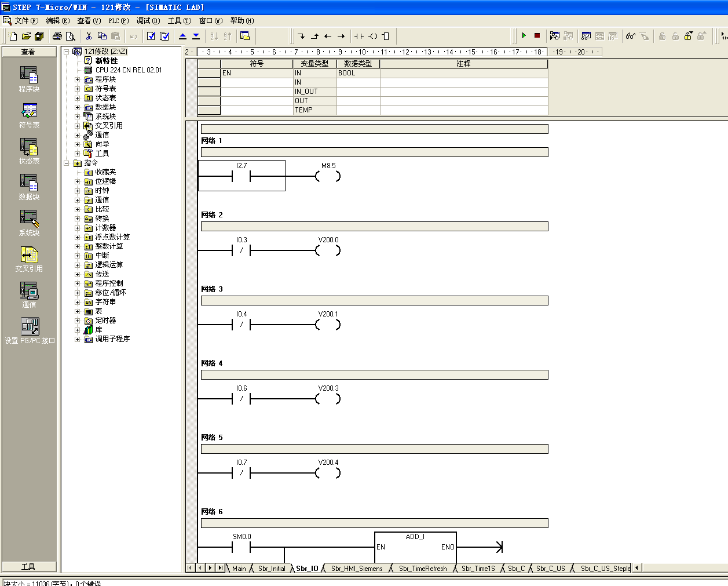Switch to the Sbr_HMI_Siemens tab

[356, 569]
